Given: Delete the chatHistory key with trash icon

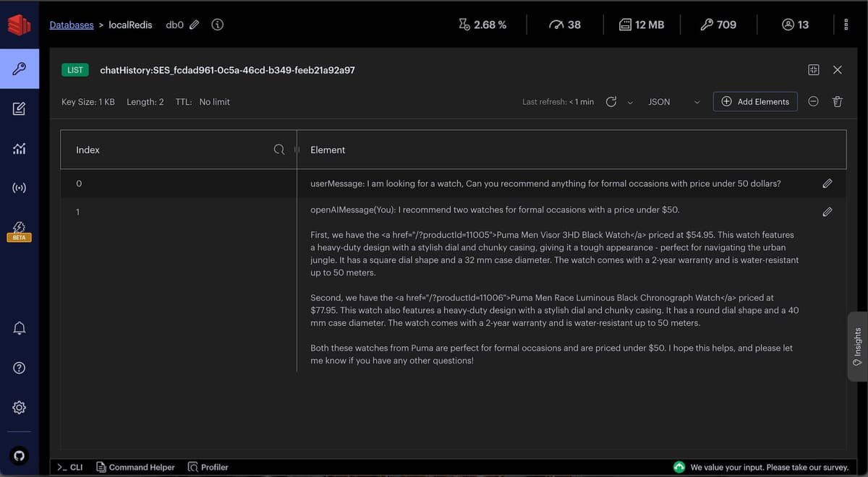Looking at the screenshot, I should click(838, 102).
